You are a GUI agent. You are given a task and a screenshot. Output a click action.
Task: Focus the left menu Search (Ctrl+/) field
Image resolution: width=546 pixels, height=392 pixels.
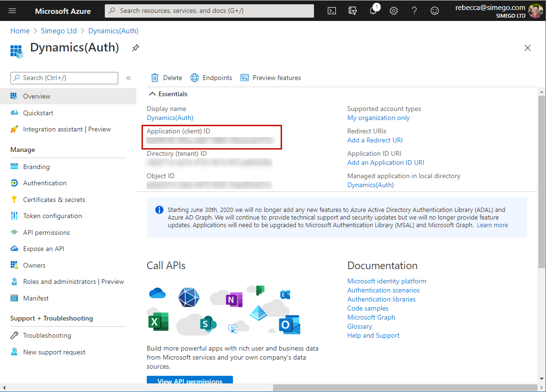click(64, 78)
